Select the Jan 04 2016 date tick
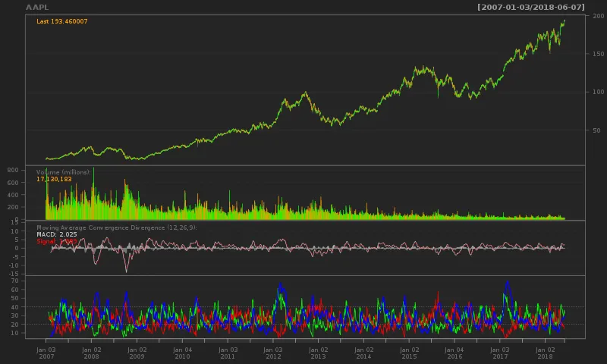Viewport: 607px width, 364px height. click(x=454, y=353)
